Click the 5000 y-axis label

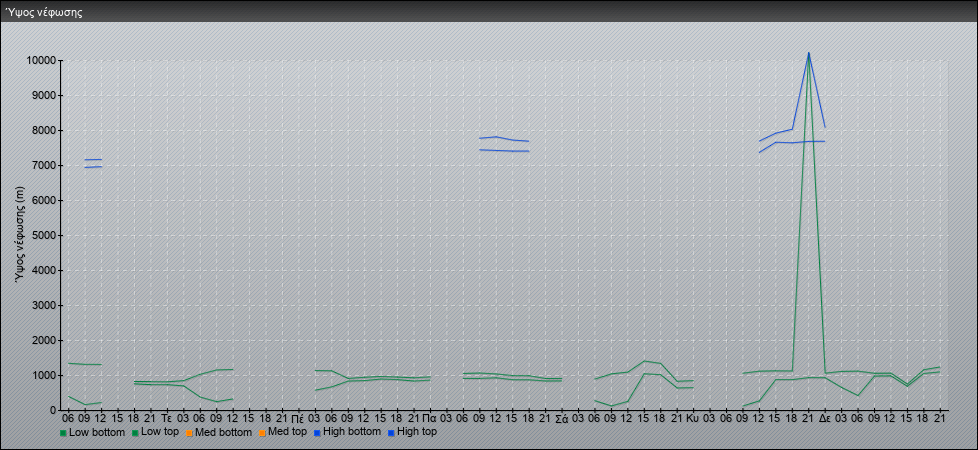(x=44, y=235)
